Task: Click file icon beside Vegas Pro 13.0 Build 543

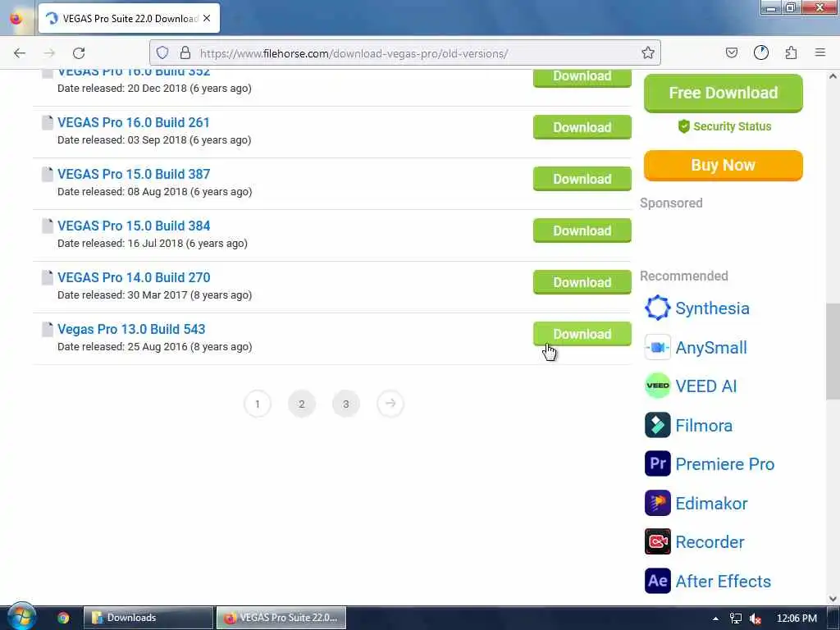Action: (x=48, y=330)
